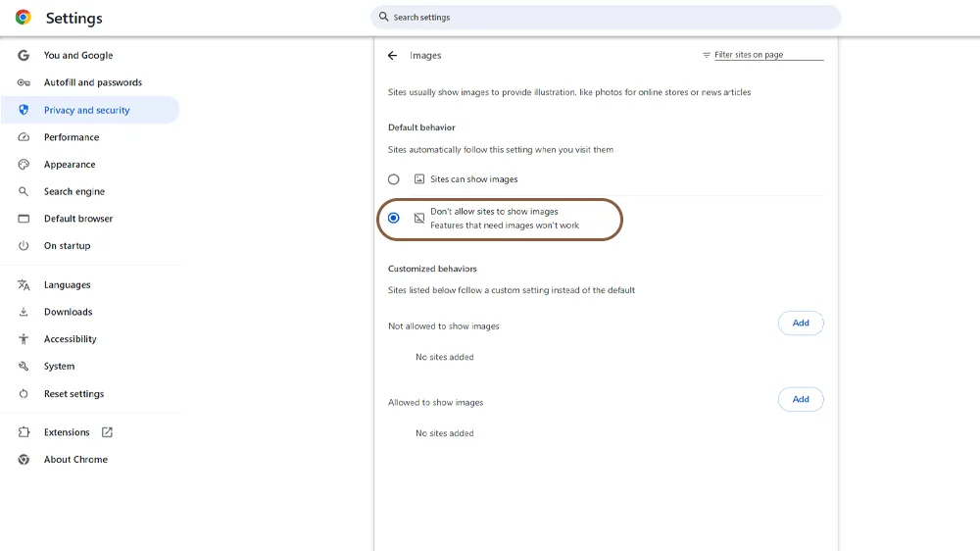
Task: Open the You and Google section
Action: click(77, 56)
